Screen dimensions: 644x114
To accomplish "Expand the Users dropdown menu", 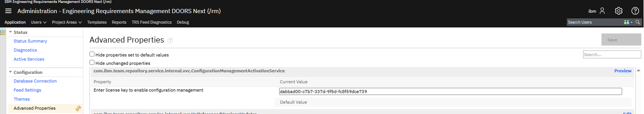I will click(x=39, y=22).
